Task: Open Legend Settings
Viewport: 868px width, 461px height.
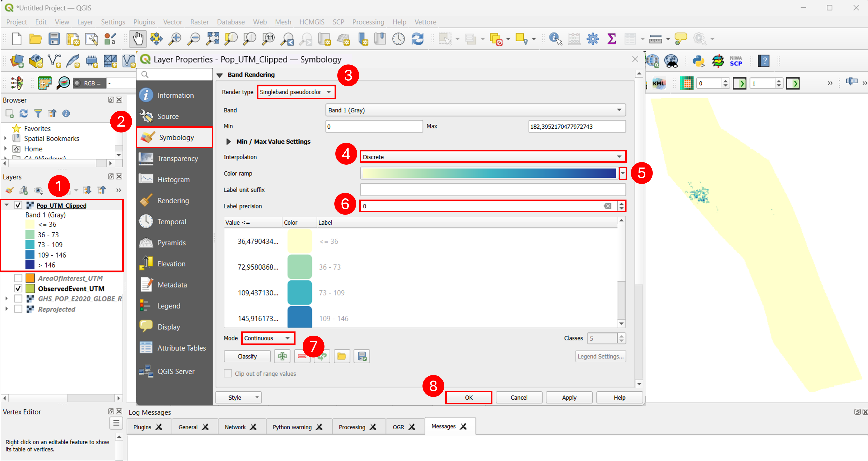Action: coord(600,356)
